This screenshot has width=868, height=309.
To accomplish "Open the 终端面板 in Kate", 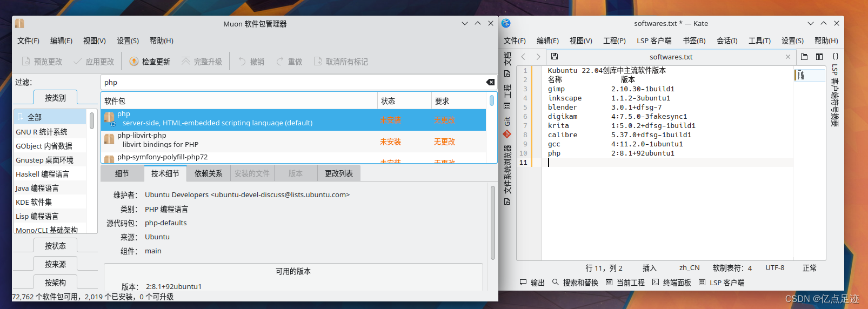I will pyautogui.click(x=672, y=283).
